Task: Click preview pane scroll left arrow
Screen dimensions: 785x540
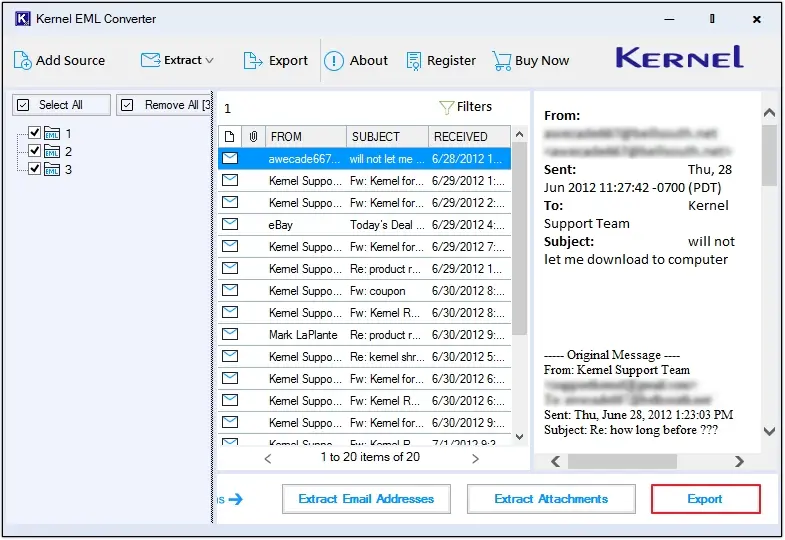Action: [x=555, y=461]
